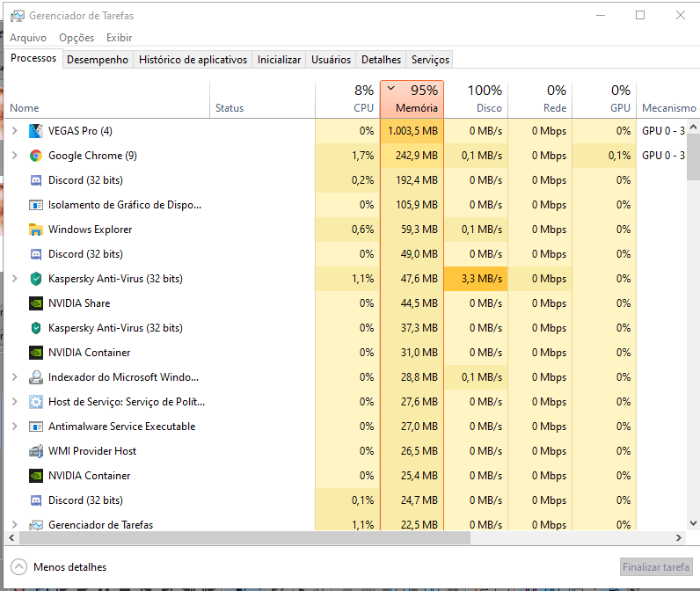The width and height of the screenshot is (700, 591).
Task: Switch to the Histórico de aplicativos tab
Action: click(x=193, y=60)
